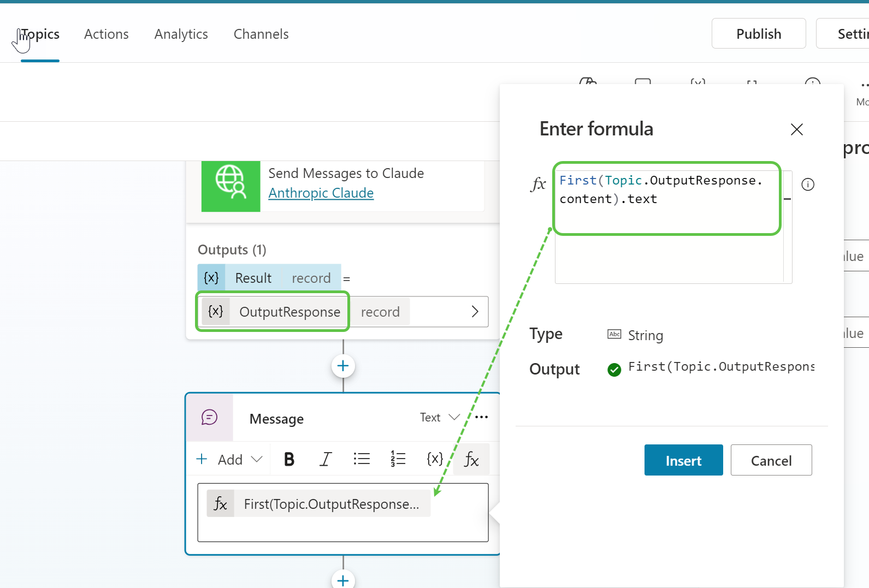Open the Analytics tab
Viewport: 869px width, 588px height.
pos(181,34)
